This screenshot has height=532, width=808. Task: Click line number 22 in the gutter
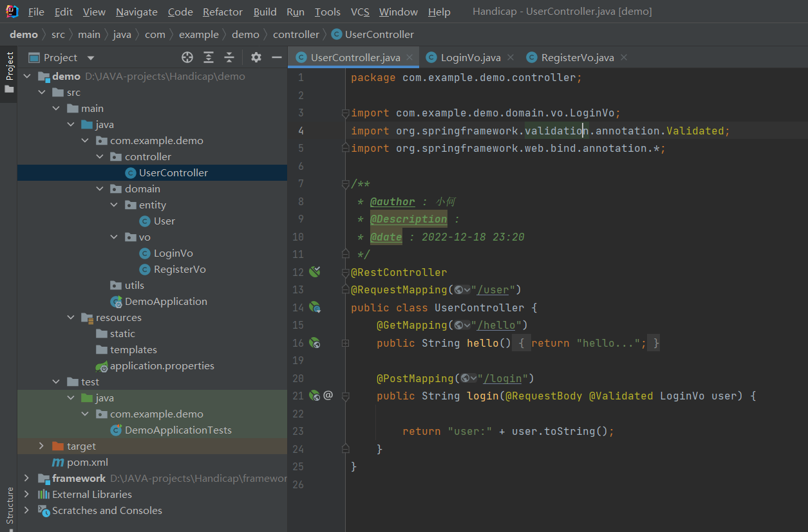[x=298, y=414]
